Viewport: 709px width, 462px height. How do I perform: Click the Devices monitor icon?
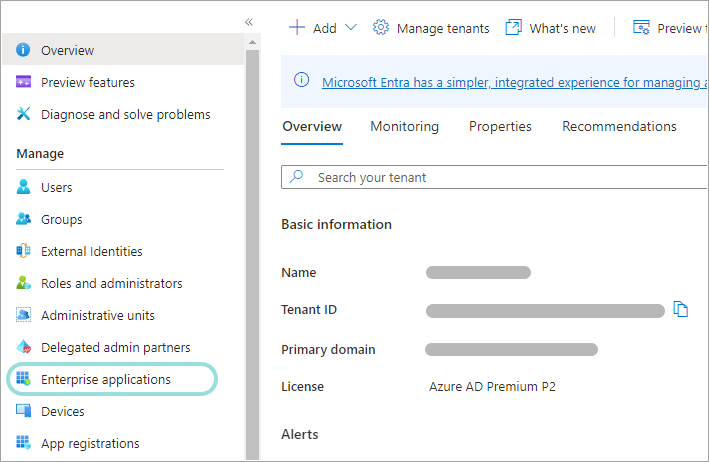point(23,411)
